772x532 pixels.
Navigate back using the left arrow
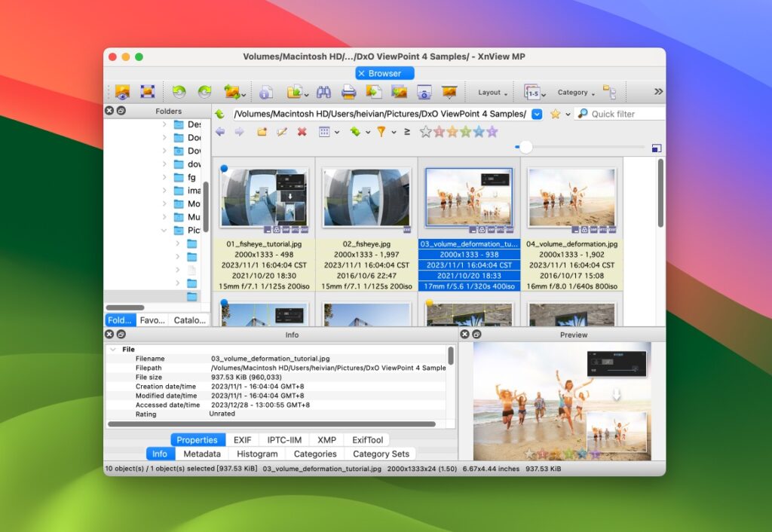pos(220,132)
